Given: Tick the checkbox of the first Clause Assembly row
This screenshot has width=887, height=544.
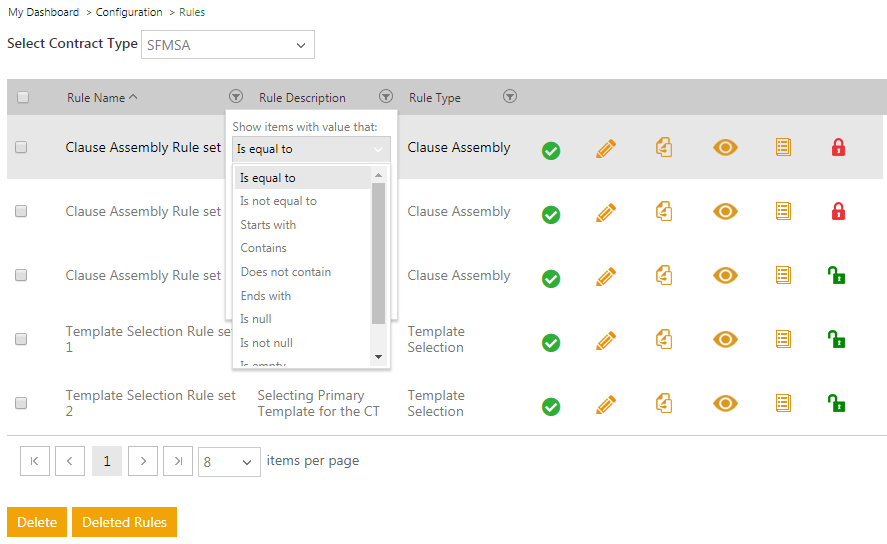Looking at the screenshot, I should point(21,147).
